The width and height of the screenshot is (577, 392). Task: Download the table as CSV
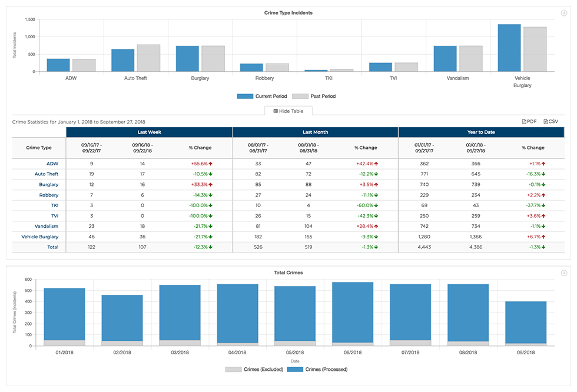[551, 121]
